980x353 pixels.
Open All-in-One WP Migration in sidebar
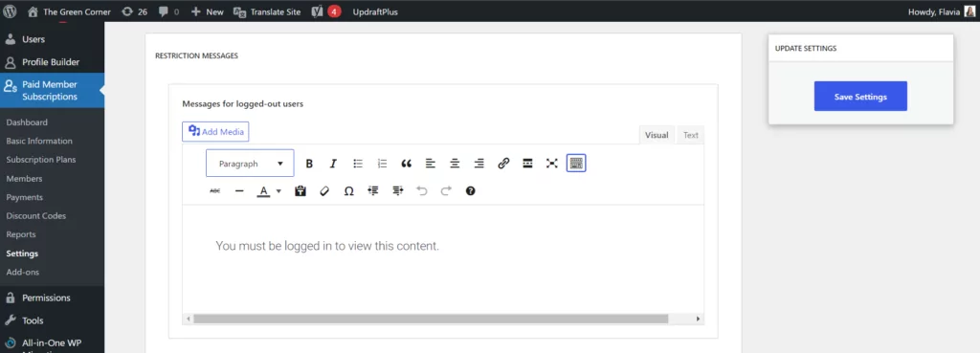52,343
